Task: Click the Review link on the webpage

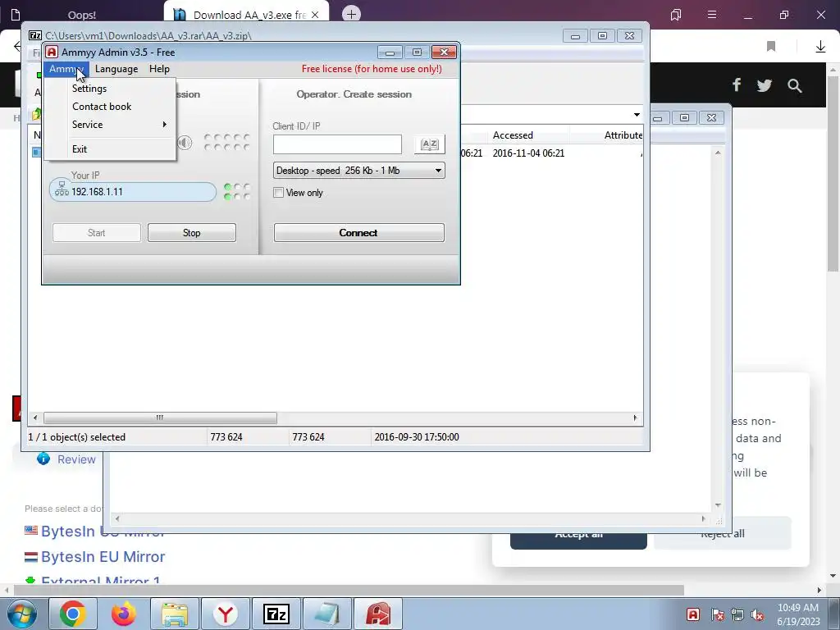Action: click(76, 459)
